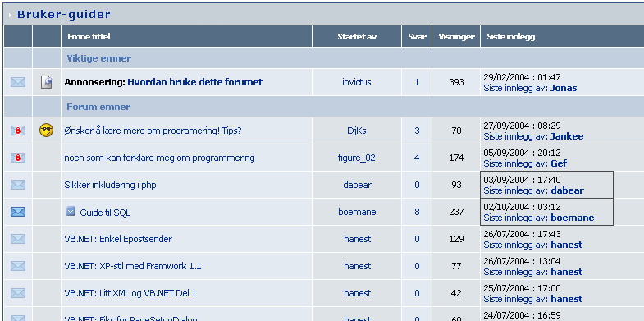Click date 29/02/2004 : 01:47
The width and height of the screenshot is (644, 321).
pos(522,77)
